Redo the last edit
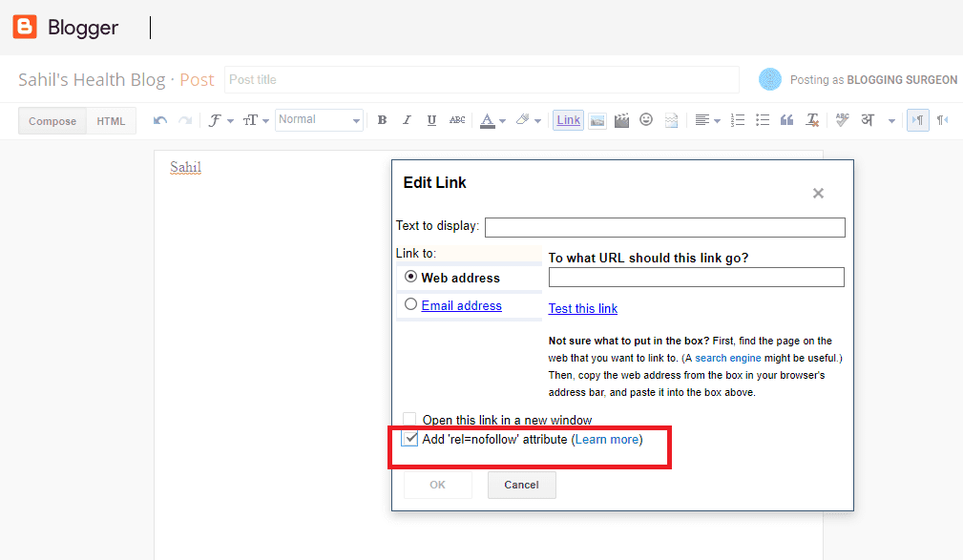The image size is (963, 560). click(x=185, y=120)
